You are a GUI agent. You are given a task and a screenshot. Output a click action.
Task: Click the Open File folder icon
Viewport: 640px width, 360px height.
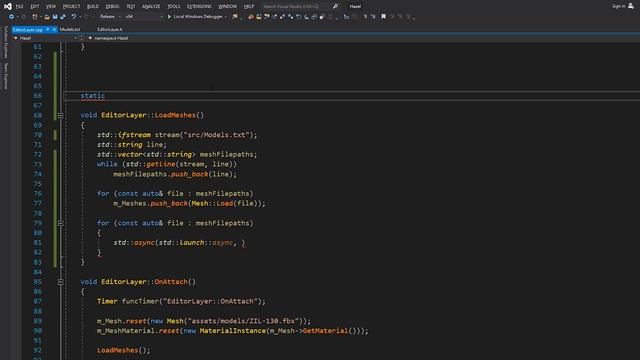point(47,17)
